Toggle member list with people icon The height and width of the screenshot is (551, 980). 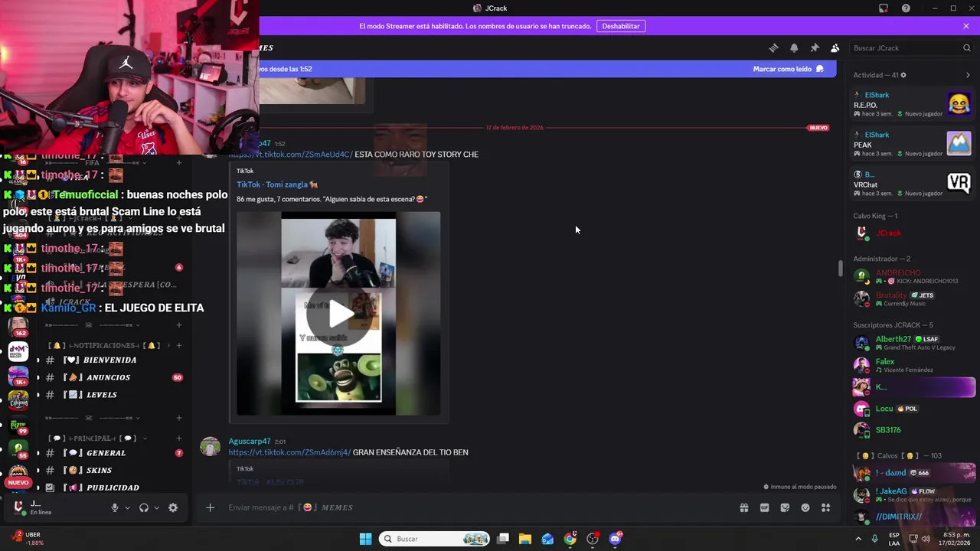click(x=835, y=47)
